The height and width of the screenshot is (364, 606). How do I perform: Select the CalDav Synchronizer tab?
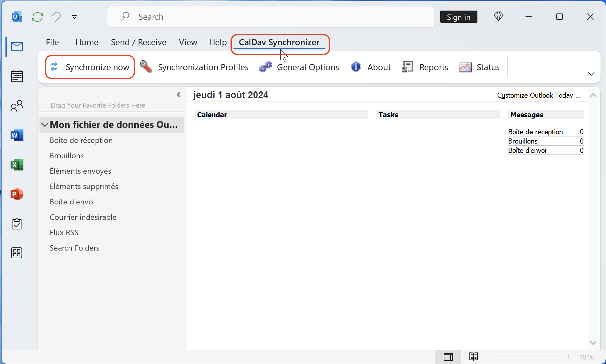click(279, 42)
